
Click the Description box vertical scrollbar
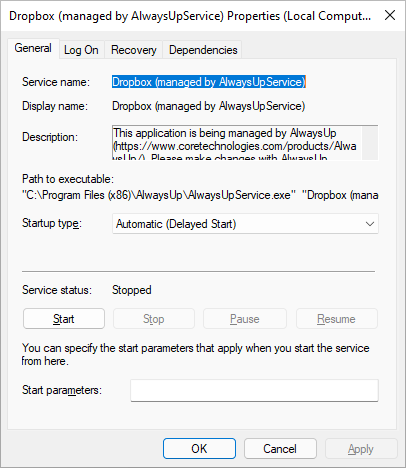pyautogui.click(x=370, y=143)
